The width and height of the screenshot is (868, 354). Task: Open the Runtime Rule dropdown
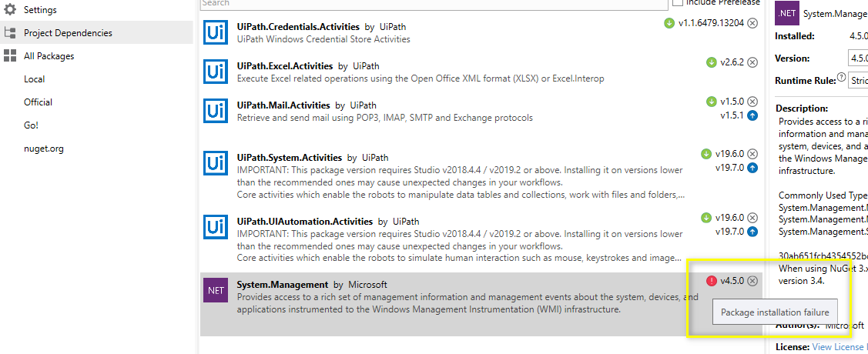tap(858, 80)
